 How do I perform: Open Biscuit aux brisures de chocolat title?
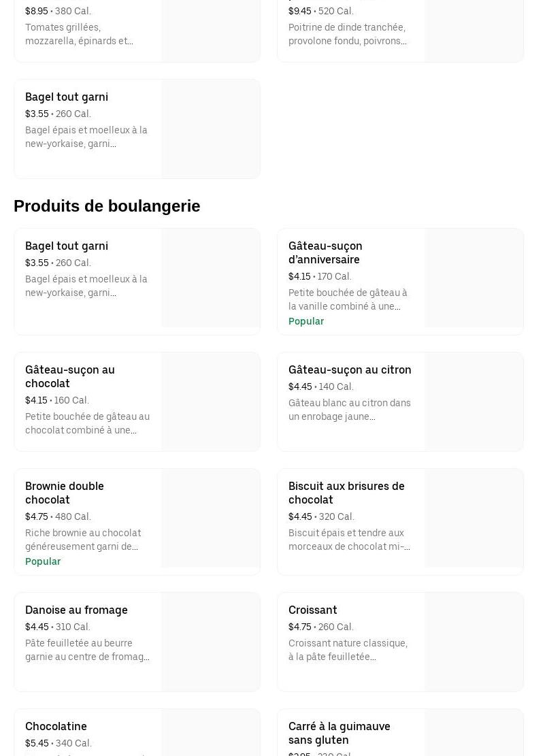pyautogui.click(x=346, y=493)
